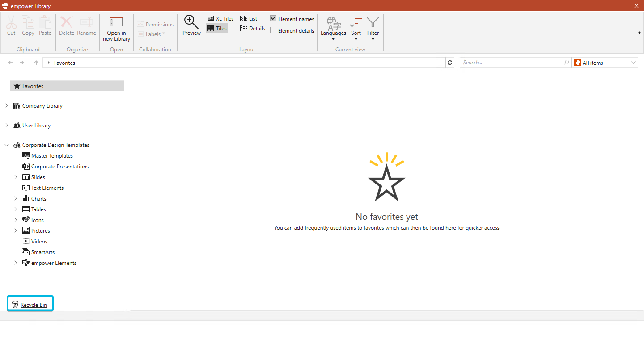Open in new Library icon

pyautogui.click(x=116, y=22)
